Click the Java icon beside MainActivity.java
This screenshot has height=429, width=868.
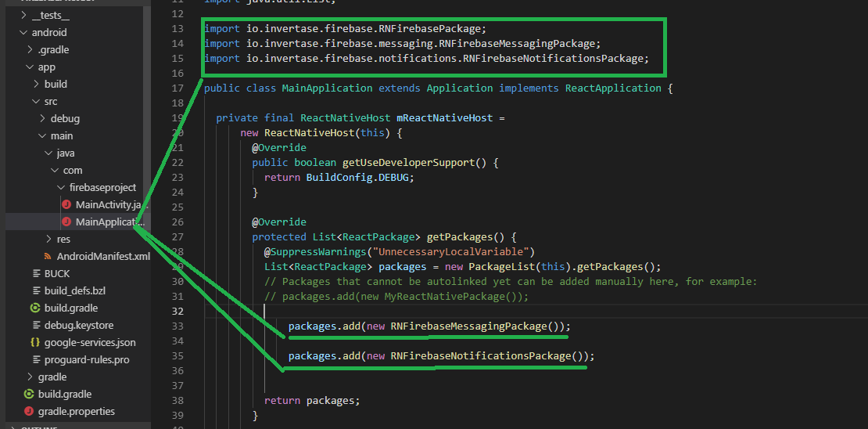click(67, 204)
